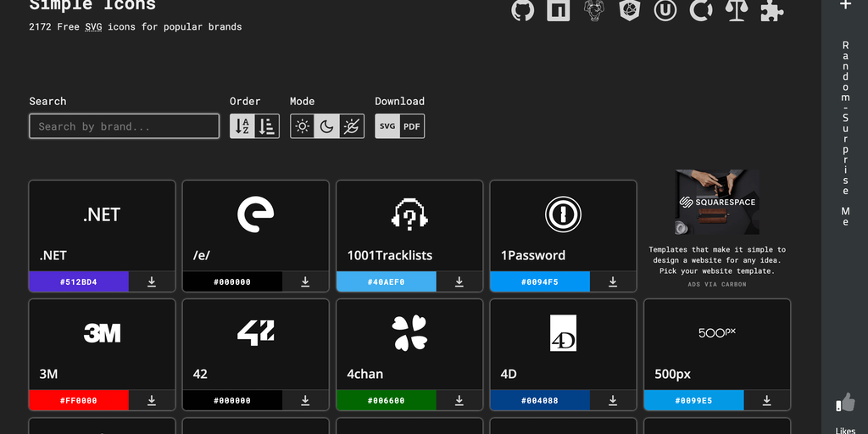Click the UNPKG icon in header
The image size is (868, 434).
coord(665,10)
